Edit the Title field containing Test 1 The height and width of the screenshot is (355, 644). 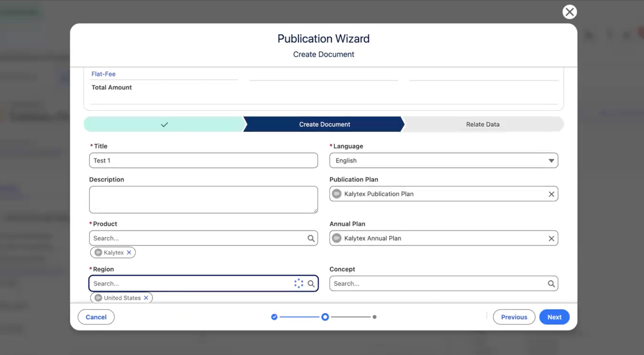pyautogui.click(x=204, y=160)
